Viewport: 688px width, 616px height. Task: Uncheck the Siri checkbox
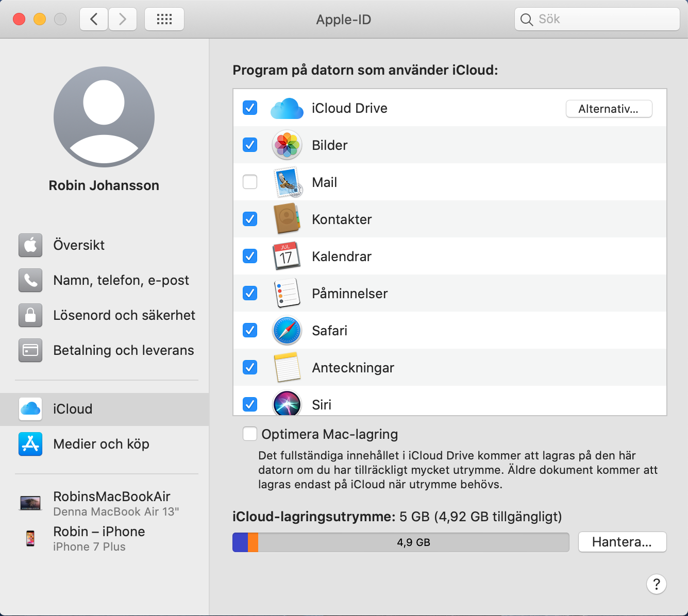point(250,404)
